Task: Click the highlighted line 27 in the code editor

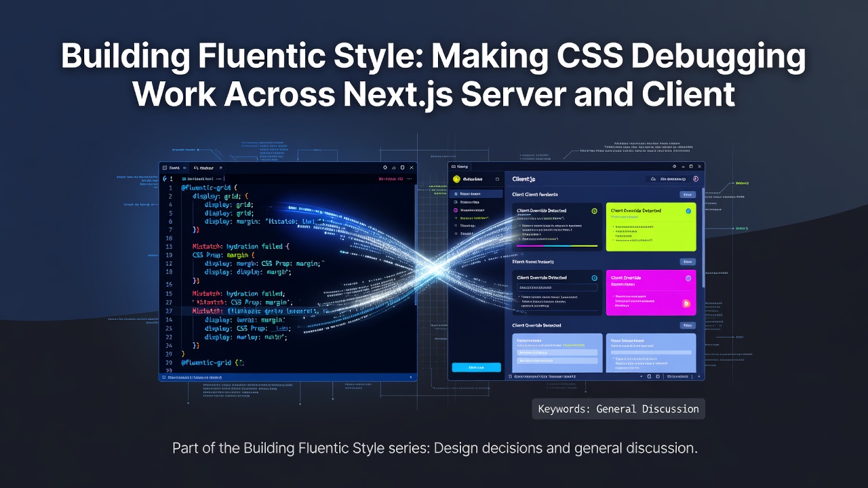Action: tap(288, 311)
